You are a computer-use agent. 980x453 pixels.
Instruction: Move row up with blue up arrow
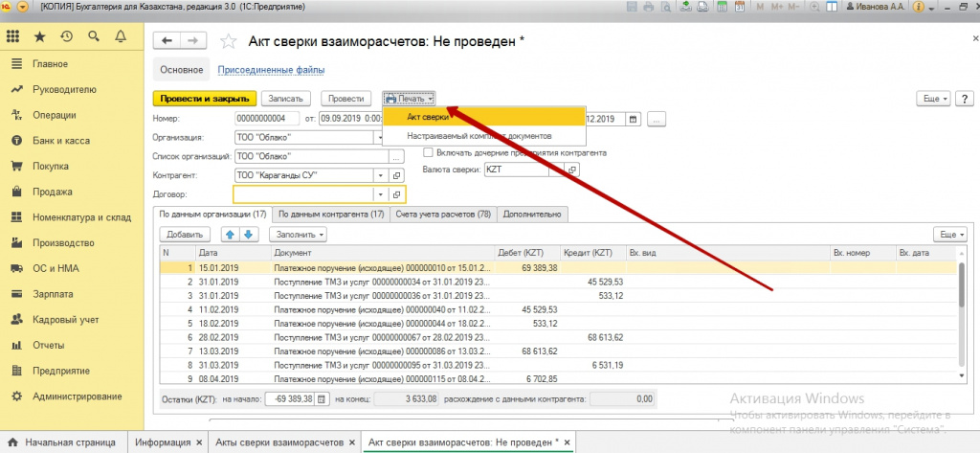(230, 235)
